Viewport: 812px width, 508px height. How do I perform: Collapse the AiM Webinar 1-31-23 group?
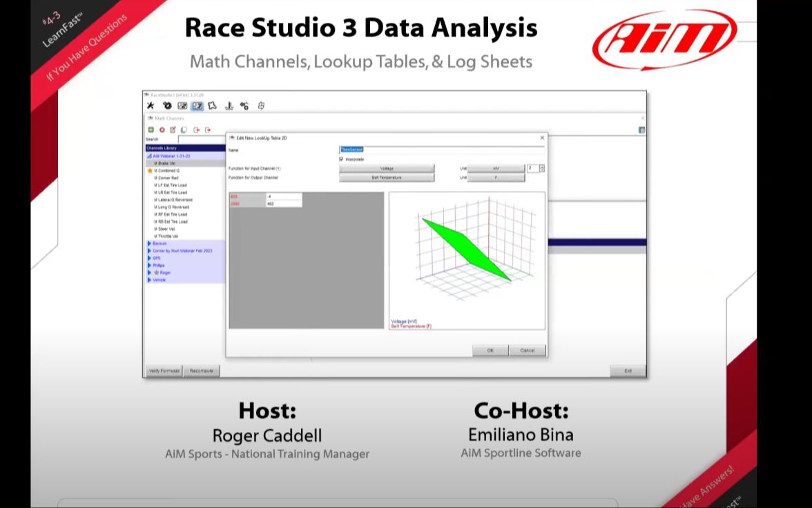click(x=149, y=155)
